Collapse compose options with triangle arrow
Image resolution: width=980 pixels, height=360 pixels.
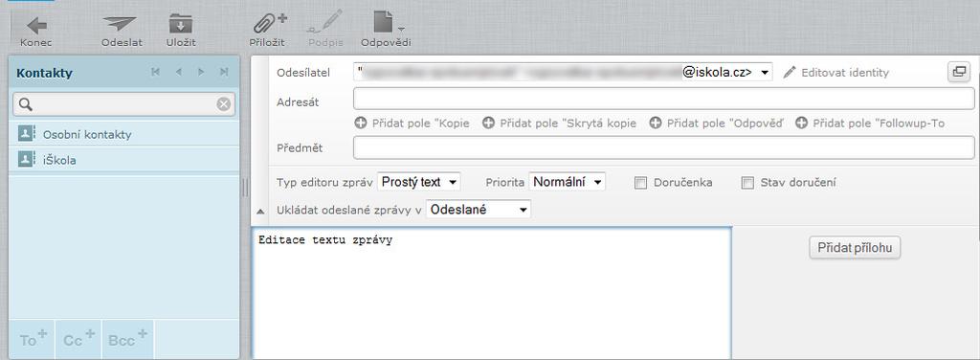coord(260,212)
